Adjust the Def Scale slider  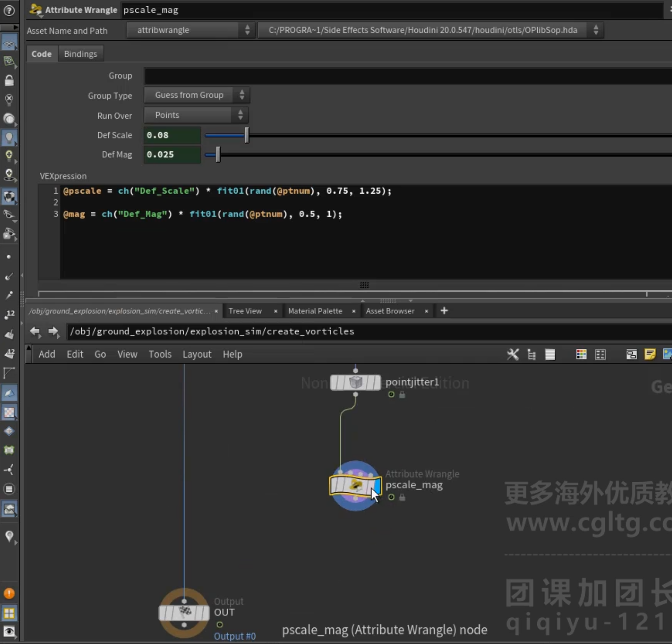click(x=247, y=135)
